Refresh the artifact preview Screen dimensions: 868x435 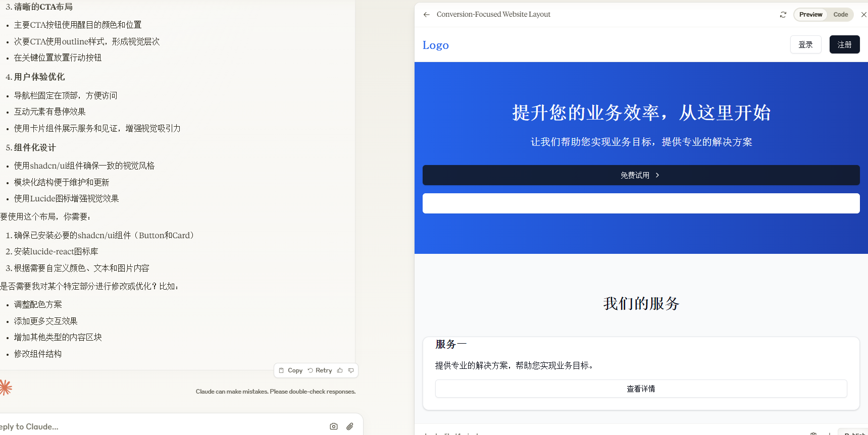tap(783, 15)
